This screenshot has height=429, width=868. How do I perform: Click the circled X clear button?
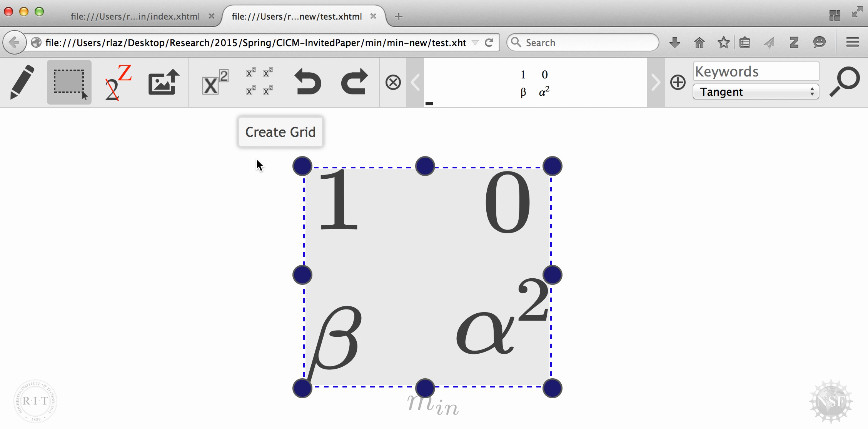[393, 82]
